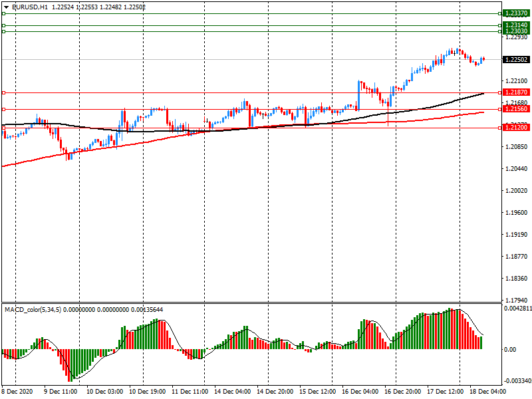Viewport: 532px width, 399px height.
Task: Click the 16 Dec 20:00 time label
Action: point(403,392)
